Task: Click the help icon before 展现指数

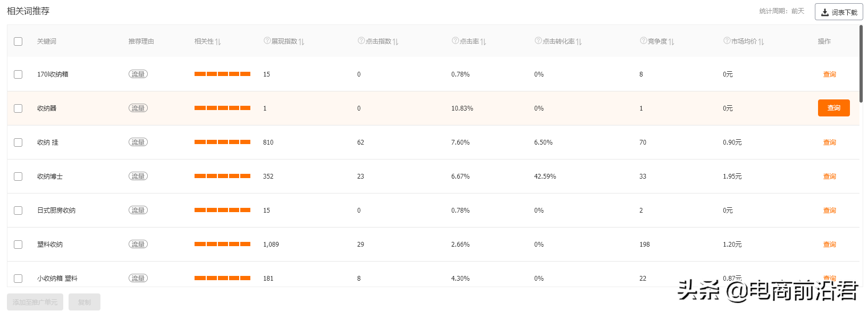Action: pyautogui.click(x=267, y=41)
